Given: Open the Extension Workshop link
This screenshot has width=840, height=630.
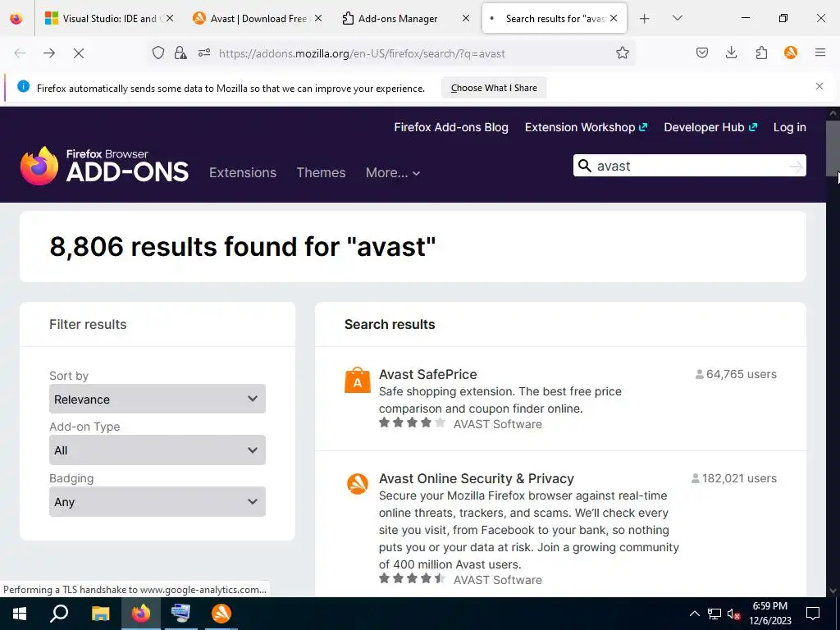Looking at the screenshot, I should (586, 127).
